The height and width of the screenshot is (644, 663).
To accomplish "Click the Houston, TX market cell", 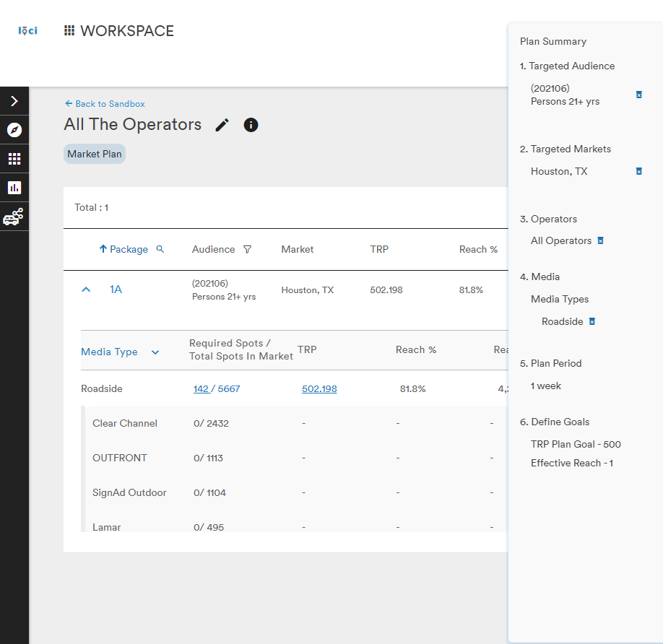I will (308, 290).
